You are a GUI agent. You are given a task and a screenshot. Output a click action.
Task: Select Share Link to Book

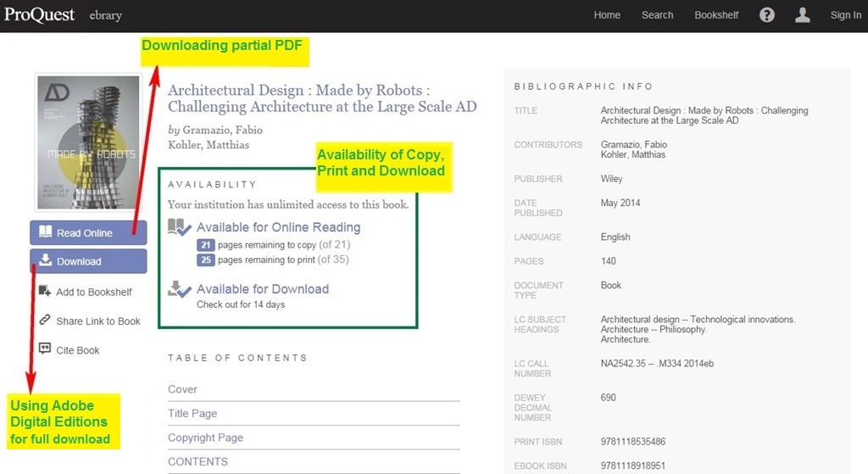(x=98, y=321)
